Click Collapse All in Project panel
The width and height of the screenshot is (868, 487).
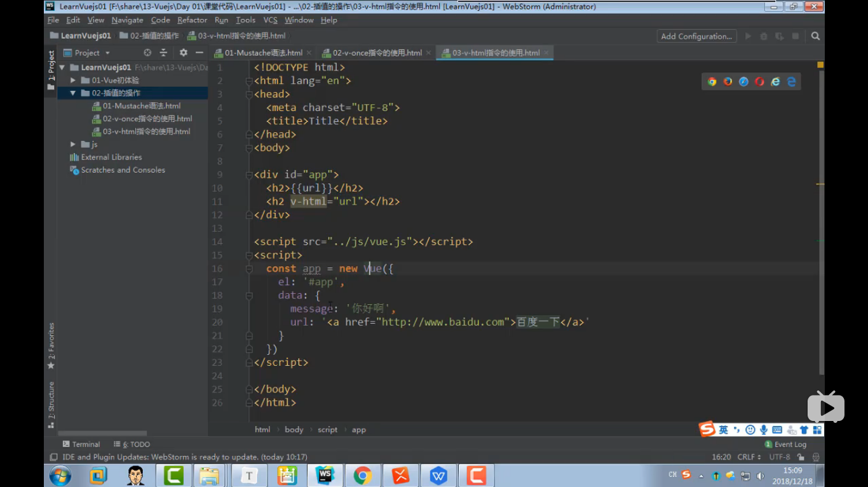tap(163, 53)
